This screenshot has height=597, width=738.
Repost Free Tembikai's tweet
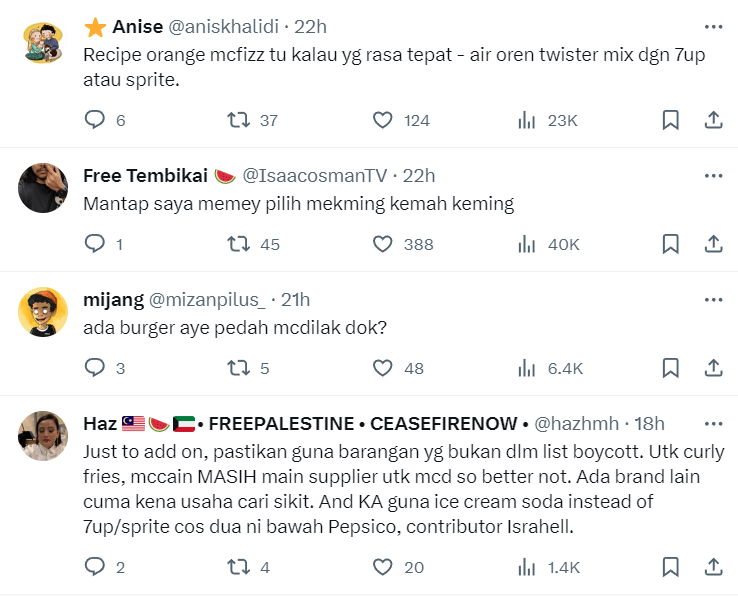tap(238, 243)
